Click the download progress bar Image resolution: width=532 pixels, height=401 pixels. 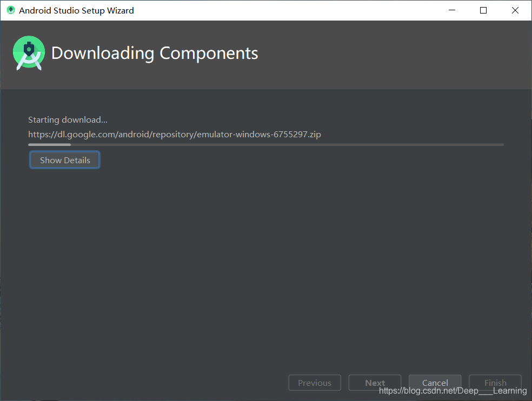pyautogui.click(x=266, y=144)
